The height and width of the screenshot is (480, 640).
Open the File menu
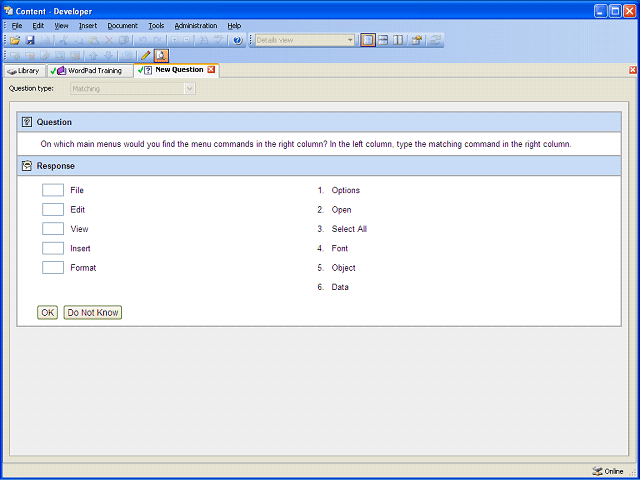click(17, 25)
